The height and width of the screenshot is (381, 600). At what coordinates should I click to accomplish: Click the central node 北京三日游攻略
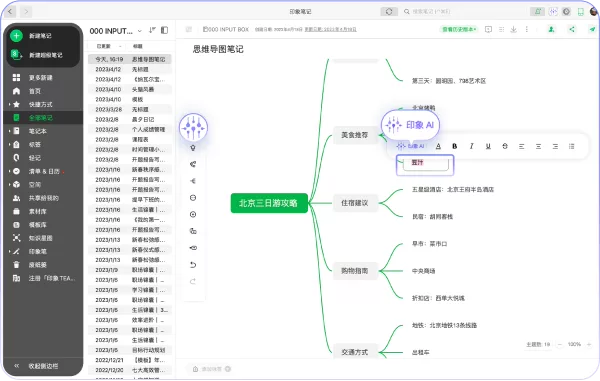click(269, 203)
